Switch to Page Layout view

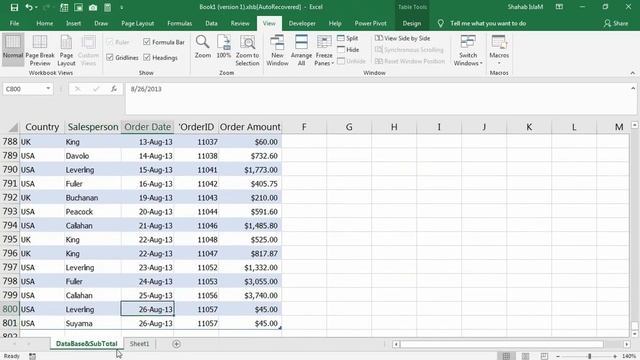click(x=66, y=50)
